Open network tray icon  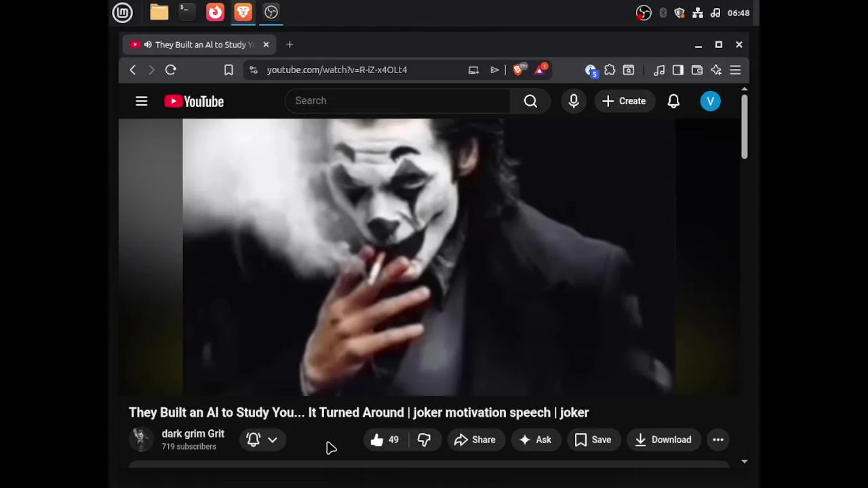(698, 13)
